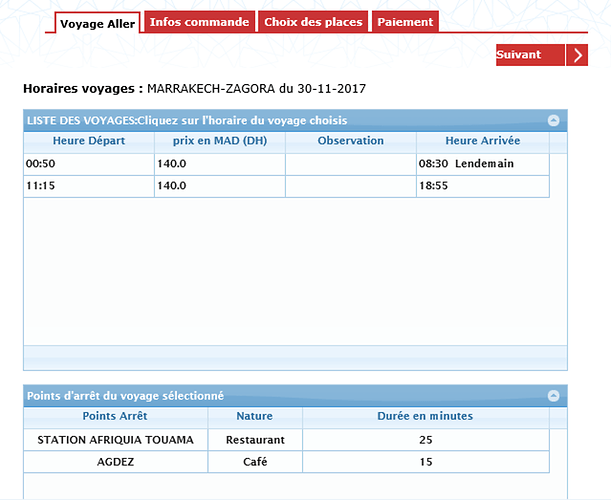Collapse the Points d'arrêt panel
611x500 pixels.
(x=553, y=396)
